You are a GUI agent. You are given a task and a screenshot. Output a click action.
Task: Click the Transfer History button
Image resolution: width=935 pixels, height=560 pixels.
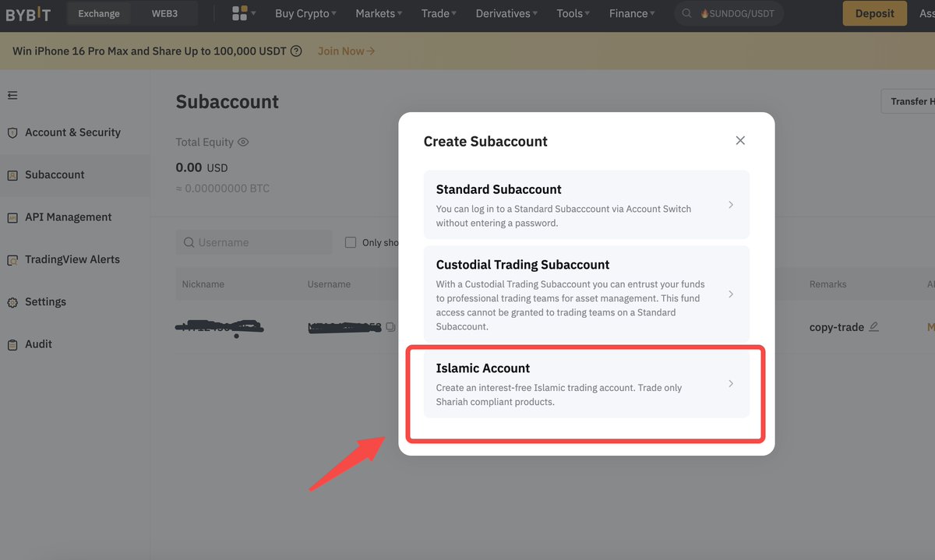909,101
